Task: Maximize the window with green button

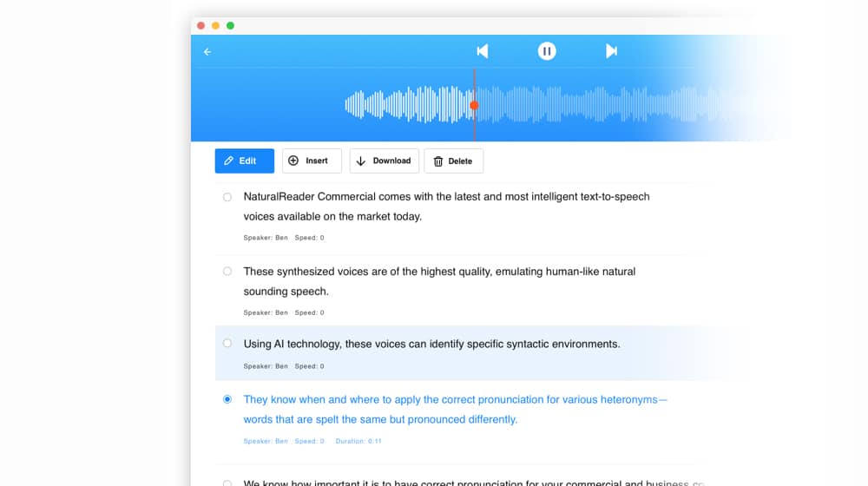Action: [x=230, y=25]
